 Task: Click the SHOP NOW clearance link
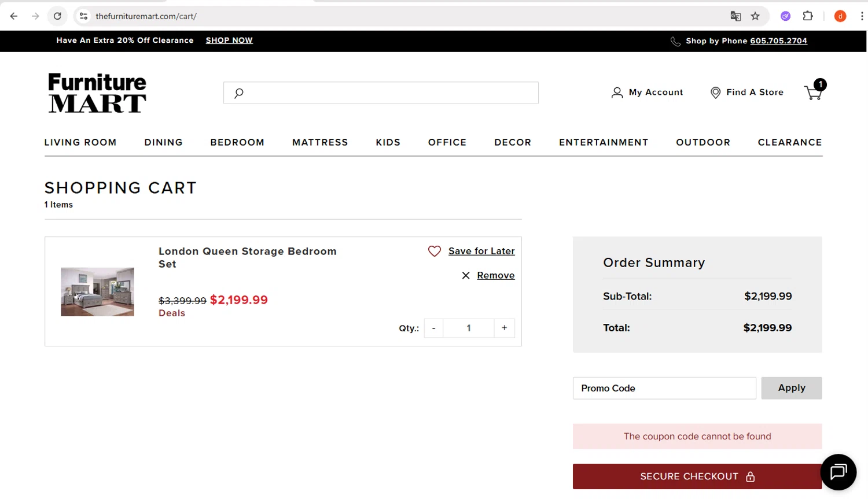[x=229, y=40]
